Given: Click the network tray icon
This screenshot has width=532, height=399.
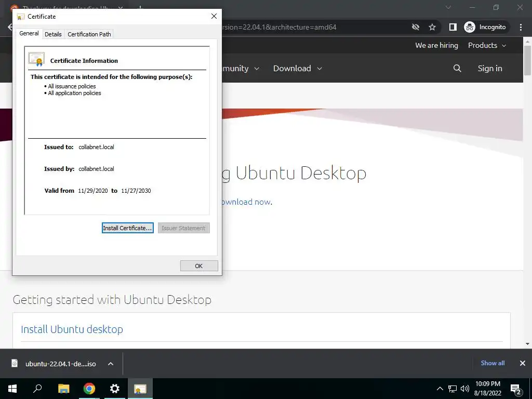Looking at the screenshot, I should point(453,389).
